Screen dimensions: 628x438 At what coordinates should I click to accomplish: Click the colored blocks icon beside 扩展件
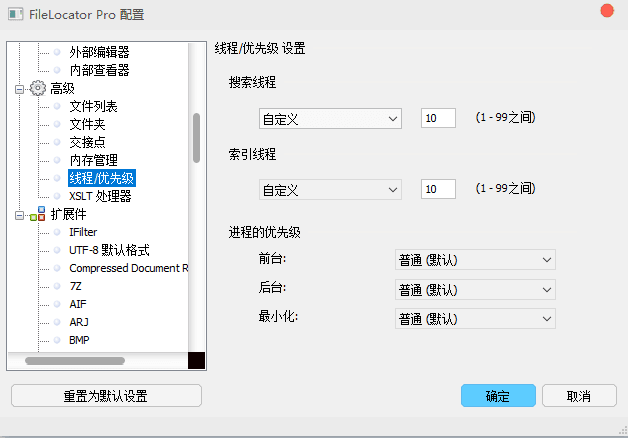(38, 214)
